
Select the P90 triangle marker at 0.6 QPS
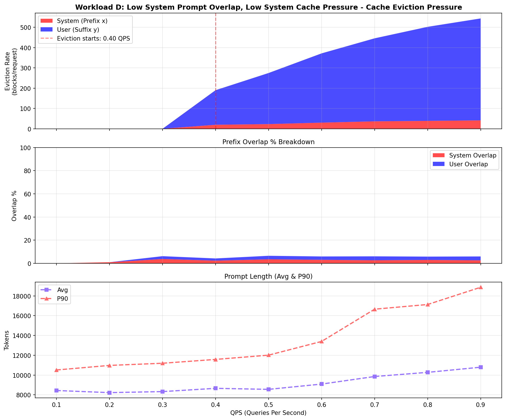pyautogui.click(x=321, y=341)
